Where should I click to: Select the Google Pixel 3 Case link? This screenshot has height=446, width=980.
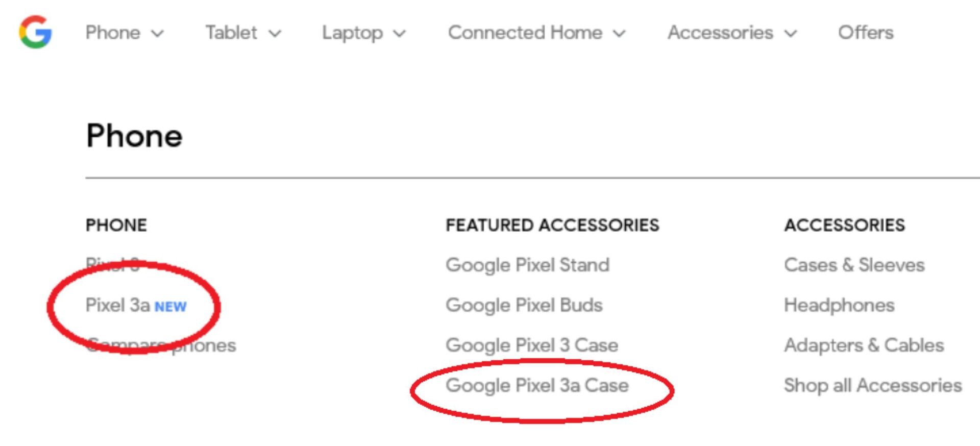pos(531,345)
